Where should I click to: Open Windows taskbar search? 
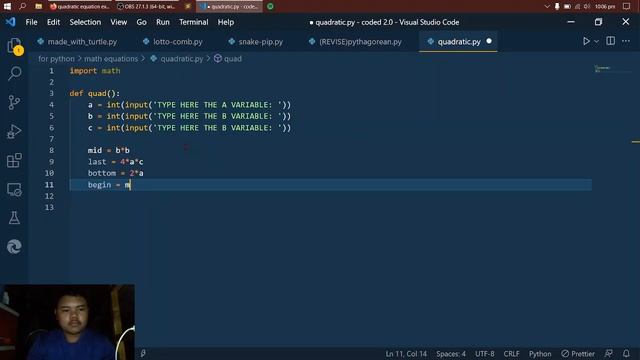pos(22,6)
